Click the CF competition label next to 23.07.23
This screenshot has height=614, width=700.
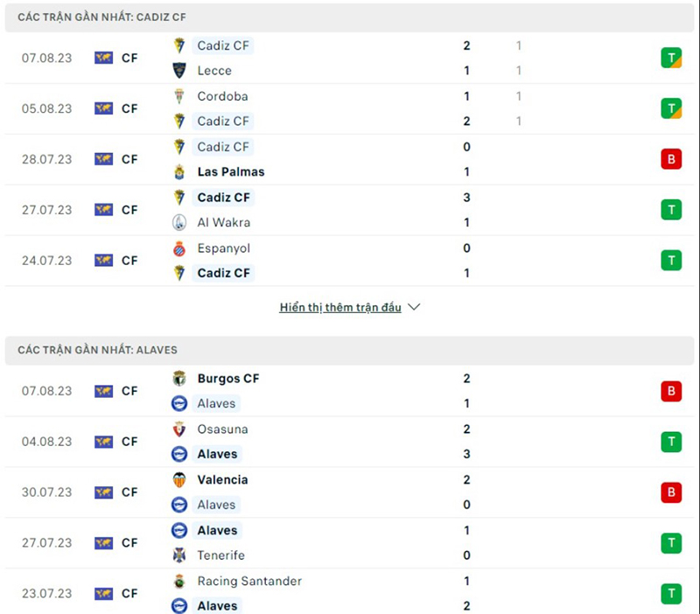pyautogui.click(x=129, y=594)
